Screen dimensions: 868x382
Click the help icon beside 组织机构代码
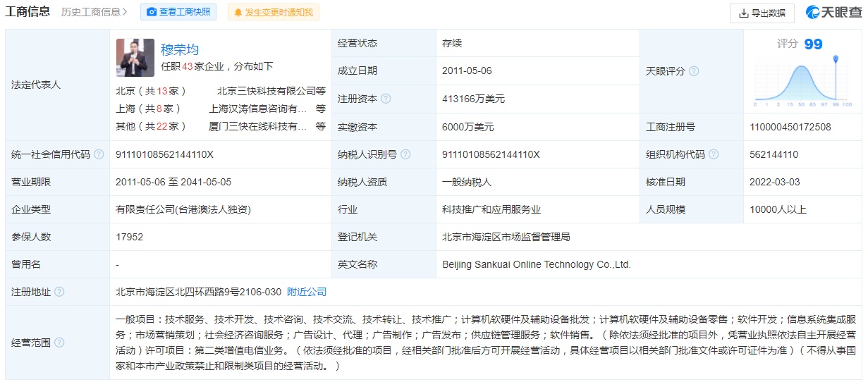[x=714, y=154]
